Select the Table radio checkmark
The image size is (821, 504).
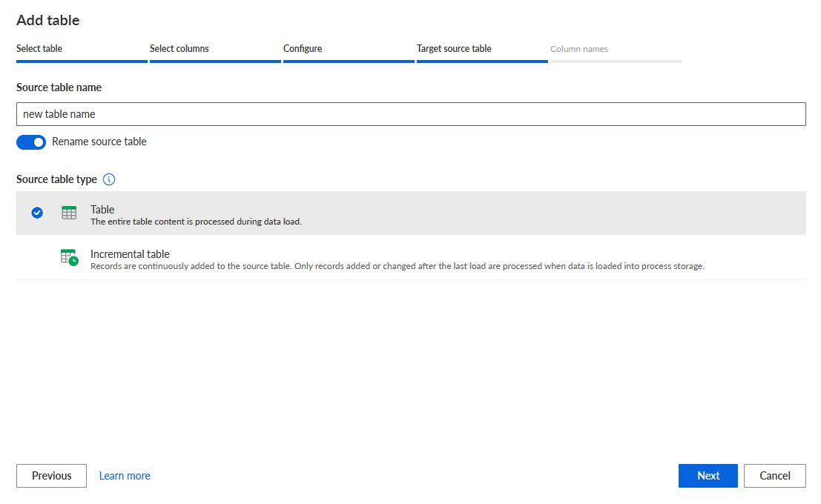point(37,213)
